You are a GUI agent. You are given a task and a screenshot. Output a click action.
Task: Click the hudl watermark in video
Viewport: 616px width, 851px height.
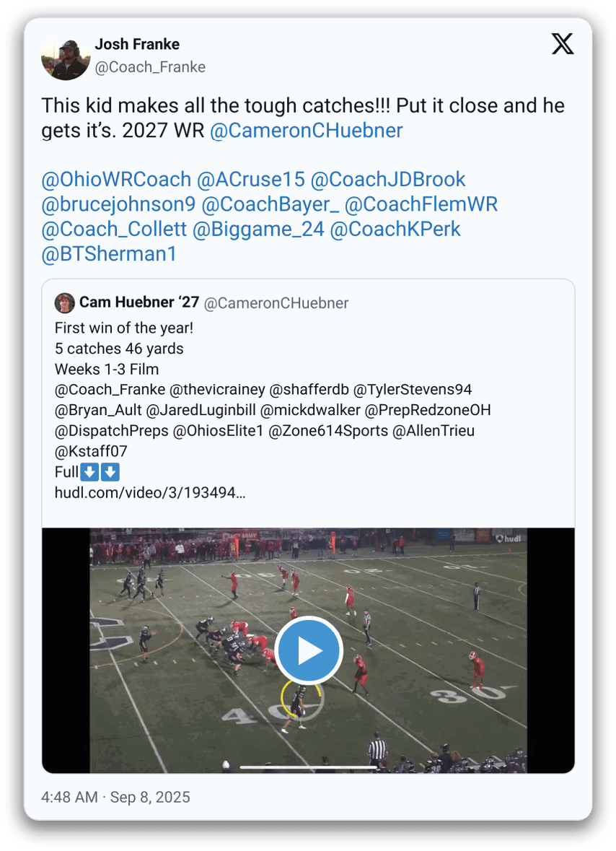pos(509,538)
